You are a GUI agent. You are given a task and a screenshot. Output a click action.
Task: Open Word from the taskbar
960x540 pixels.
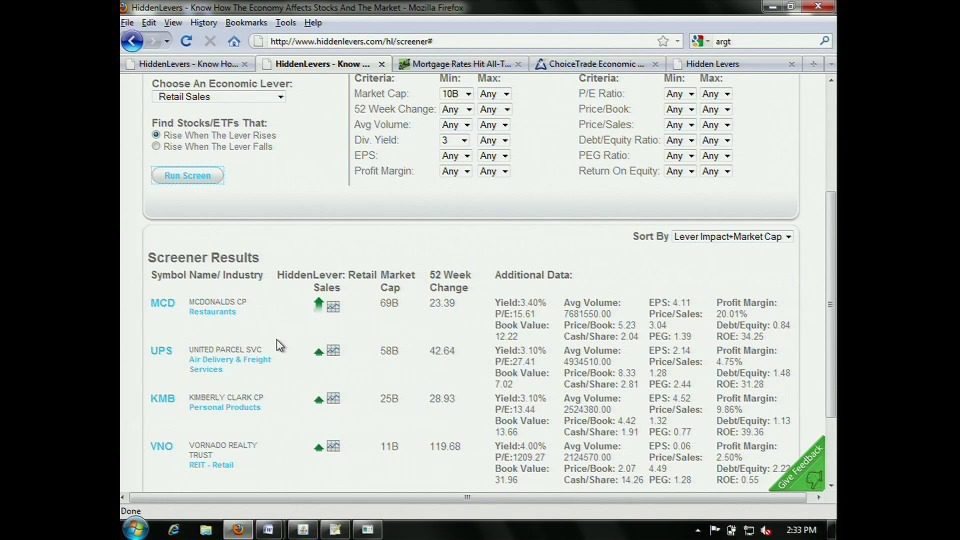[x=268, y=530]
